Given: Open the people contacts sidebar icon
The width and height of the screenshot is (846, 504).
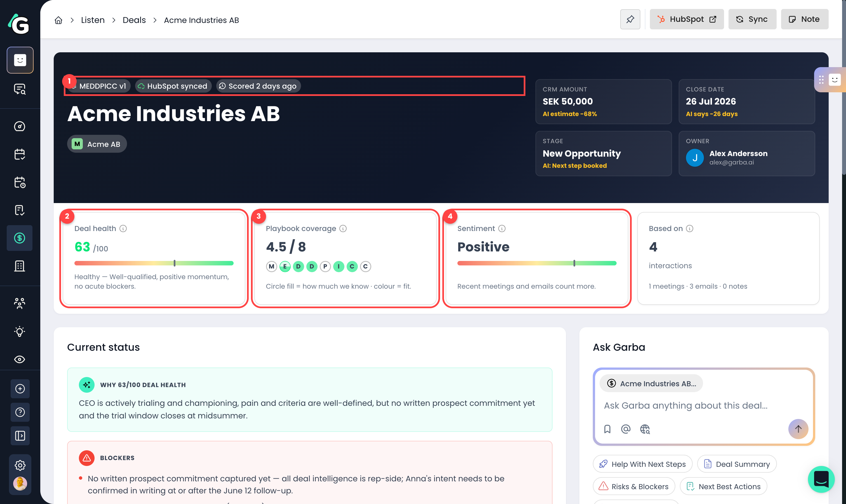Looking at the screenshot, I should pyautogui.click(x=20, y=303).
